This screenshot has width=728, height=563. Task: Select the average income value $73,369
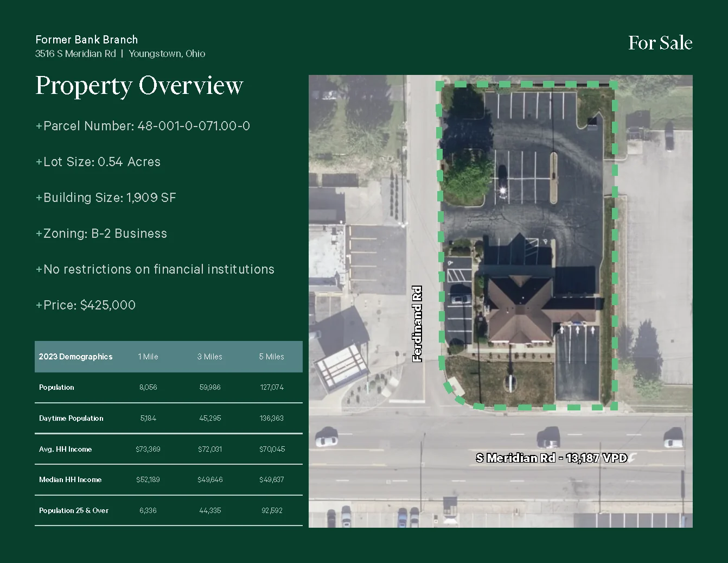coord(148,450)
